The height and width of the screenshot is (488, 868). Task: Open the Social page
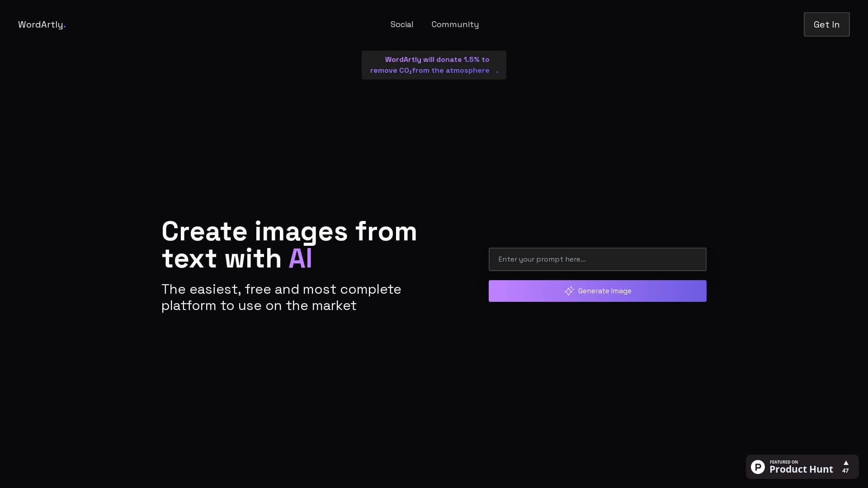point(401,24)
